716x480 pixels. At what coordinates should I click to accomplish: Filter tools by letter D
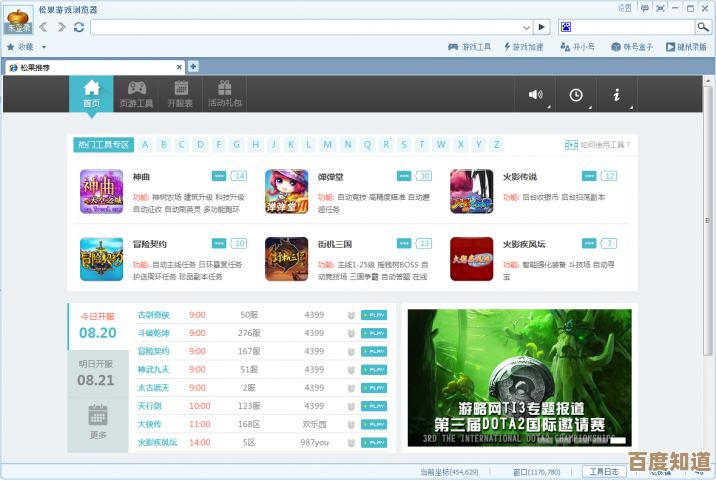click(x=200, y=145)
